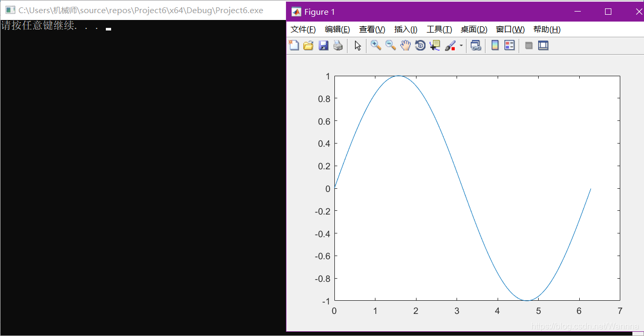
Task: Select the Edit Plot arrow tool
Action: point(358,45)
